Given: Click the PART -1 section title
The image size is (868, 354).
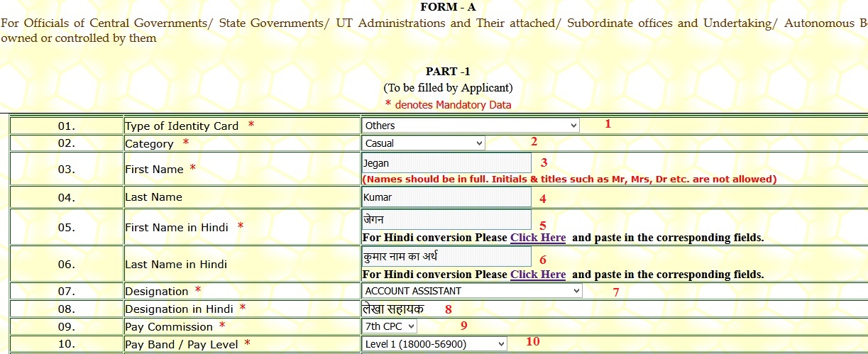Looking at the screenshot, I should [448, 72].
